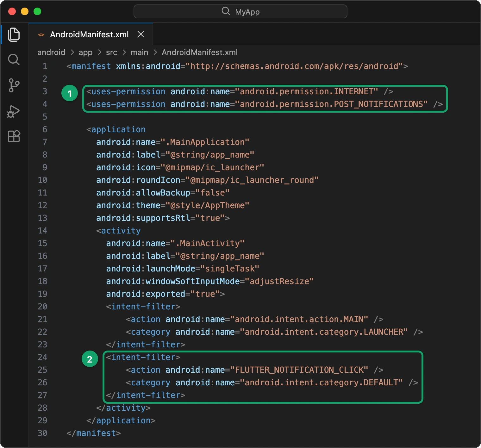The height and width of the screenshot is (448, 481).
Task: Click the manifest xmlns:android line text
Action: [x=237, y=66]
